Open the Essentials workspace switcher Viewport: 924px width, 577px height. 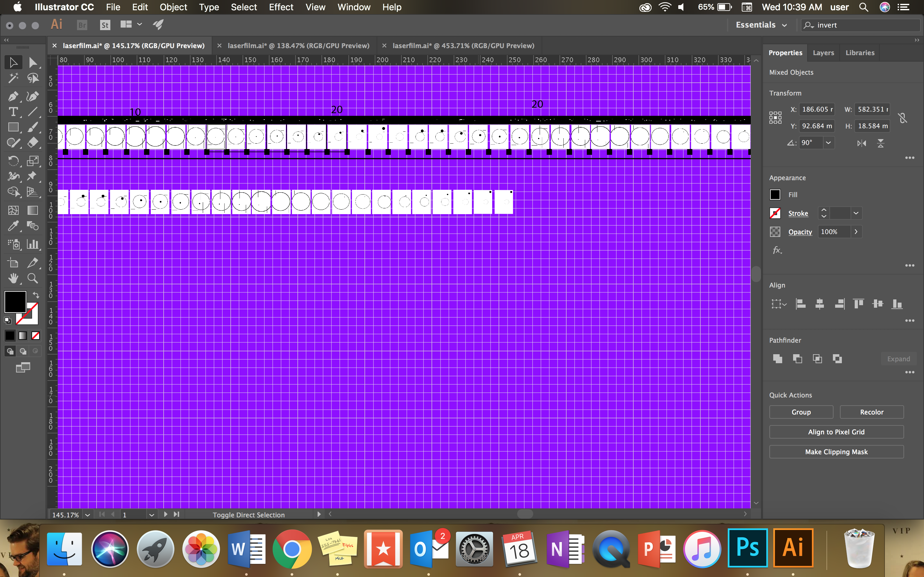coord(761,24)
